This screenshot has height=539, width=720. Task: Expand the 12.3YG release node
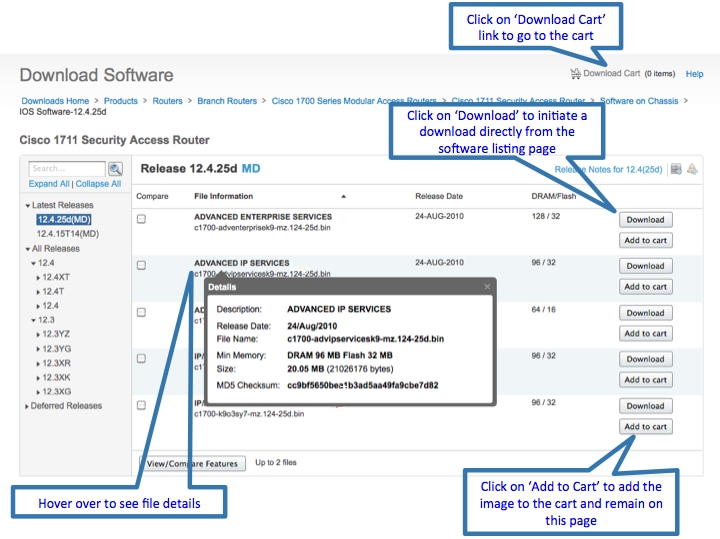point(38,349)
